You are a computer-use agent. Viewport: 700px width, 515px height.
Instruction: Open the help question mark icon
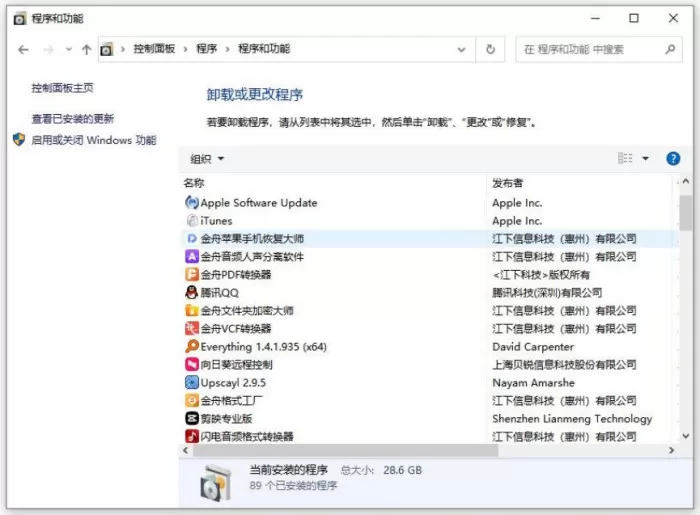[673, 158]
